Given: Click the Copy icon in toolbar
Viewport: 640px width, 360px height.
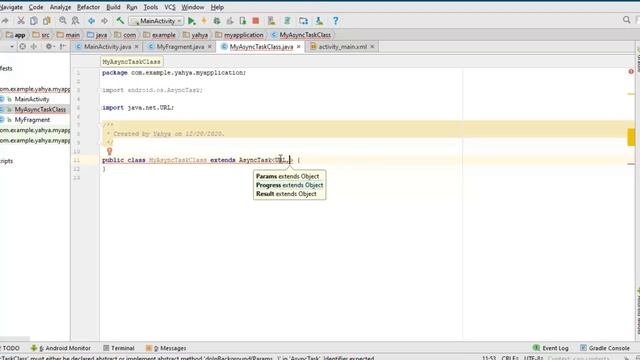Looking at the screenshot, I should coord(34,21).
